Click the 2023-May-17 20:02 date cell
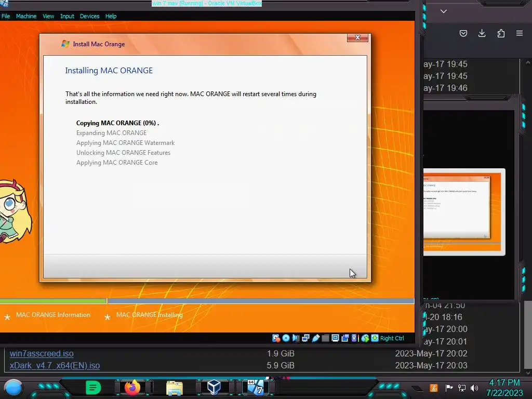This screenshot has width=532, height=399. tap(431, 353)
